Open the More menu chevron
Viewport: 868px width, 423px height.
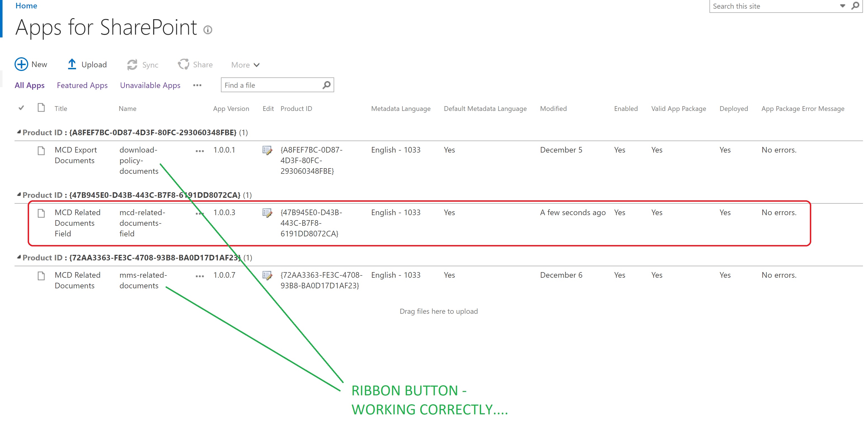click(257, 65)
